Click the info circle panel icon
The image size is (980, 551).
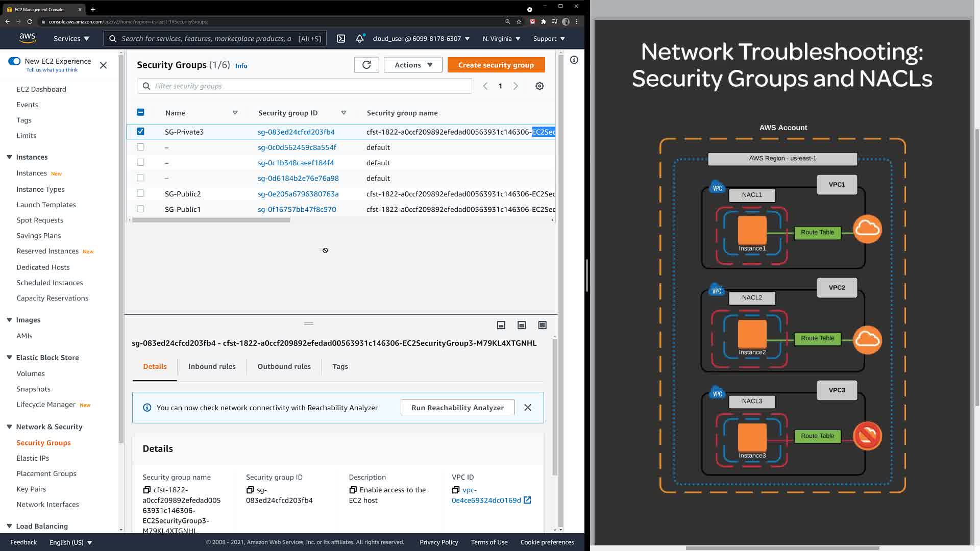coord(574,60)
